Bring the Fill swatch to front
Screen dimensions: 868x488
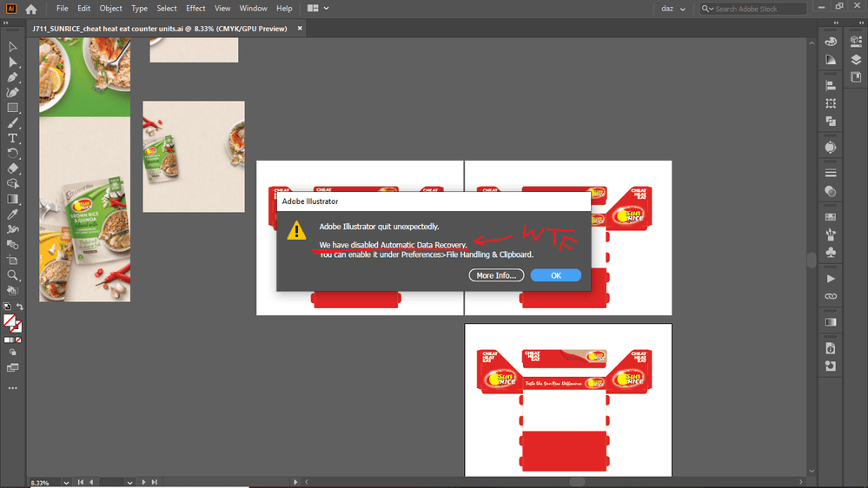point(9,320)
